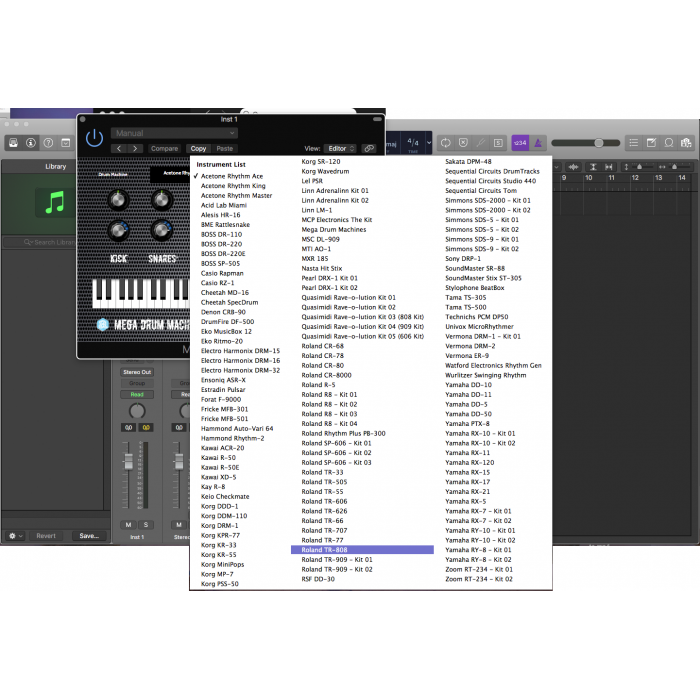Click the horizontal zoom slider in tracks area
This screenshot has height=700, width=700.
675,167
